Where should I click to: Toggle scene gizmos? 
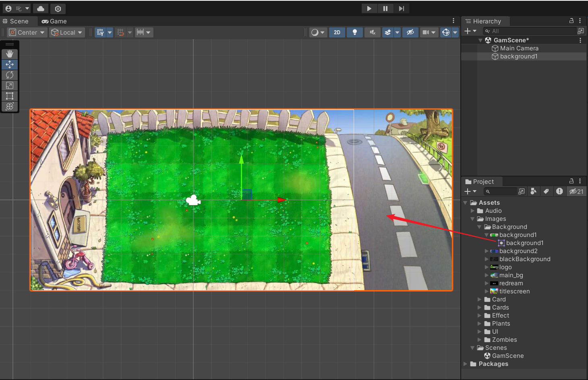click(446, 32)
